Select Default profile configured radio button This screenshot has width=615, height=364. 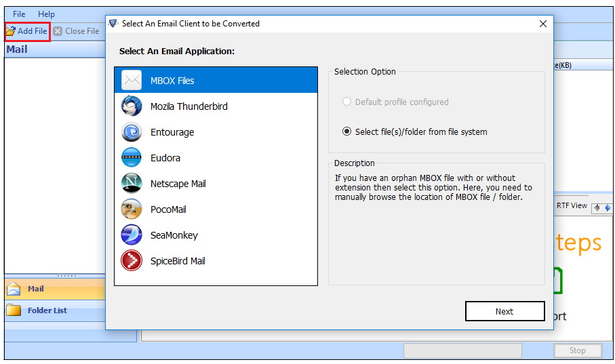tap(346, 102)
